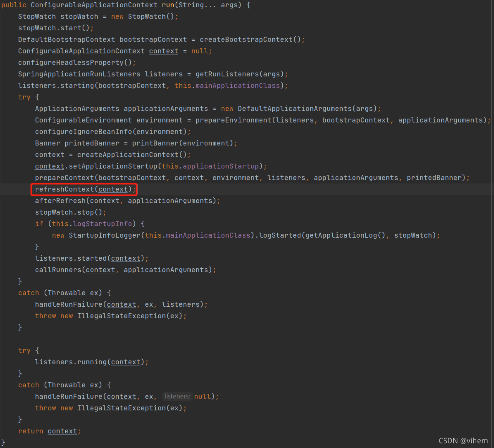Click the DefaultApplicationArguments constructor name
Image resolution: width=494 pixels, height=448 pixels.
click(x=295, y=109)
